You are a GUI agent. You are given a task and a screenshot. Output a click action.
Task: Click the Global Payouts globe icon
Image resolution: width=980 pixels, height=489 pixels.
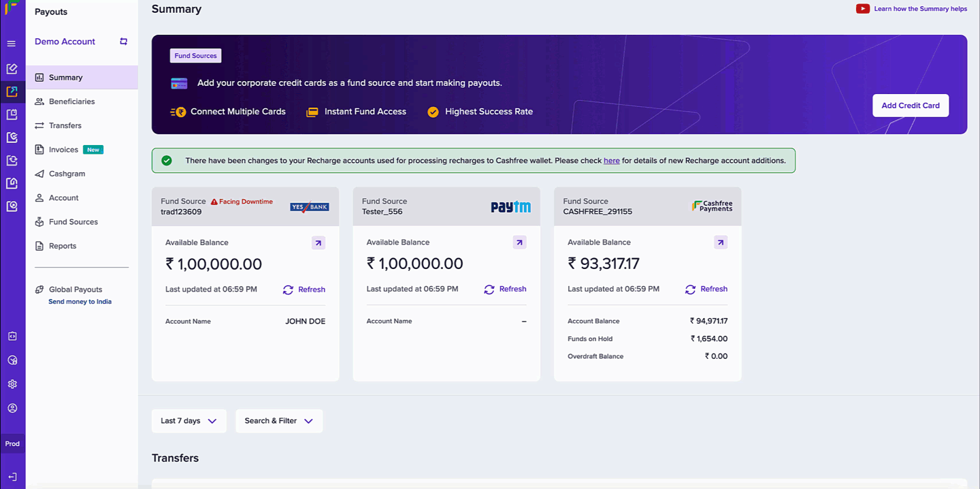[x=39, y=289]
